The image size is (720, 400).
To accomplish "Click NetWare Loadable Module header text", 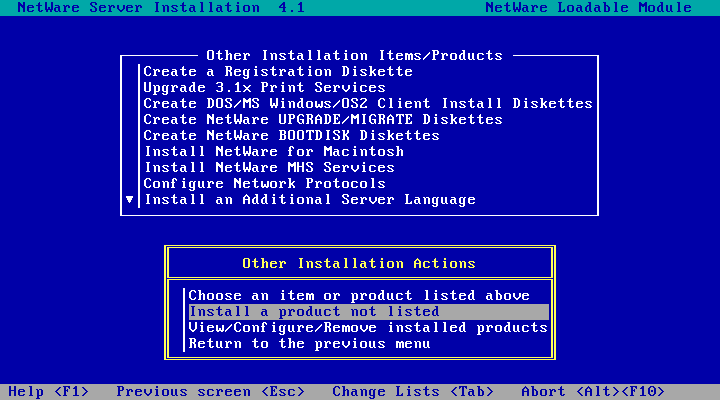I will (x=589, y=8).
